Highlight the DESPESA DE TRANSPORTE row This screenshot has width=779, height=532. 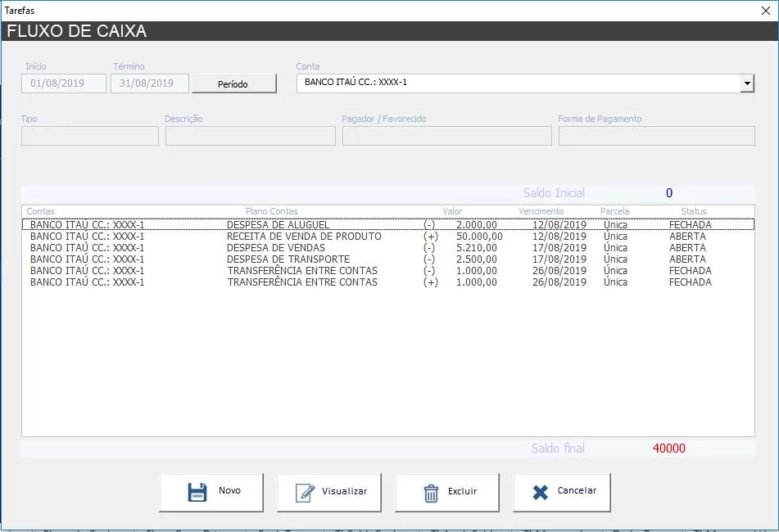click(x=288, y=259)
